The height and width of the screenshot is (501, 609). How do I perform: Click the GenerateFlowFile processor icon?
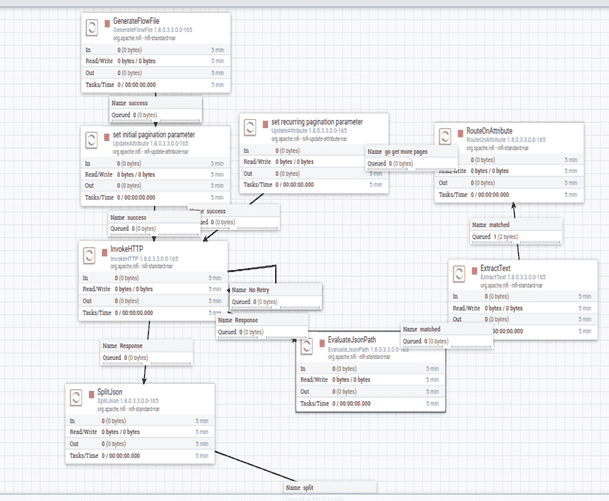(x=93, y=26)
